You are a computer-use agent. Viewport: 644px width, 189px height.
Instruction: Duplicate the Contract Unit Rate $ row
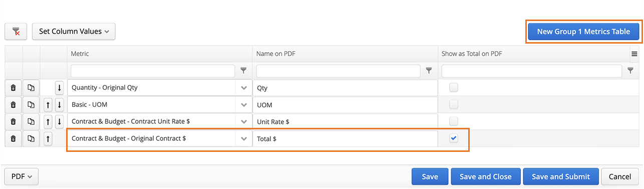31,121
